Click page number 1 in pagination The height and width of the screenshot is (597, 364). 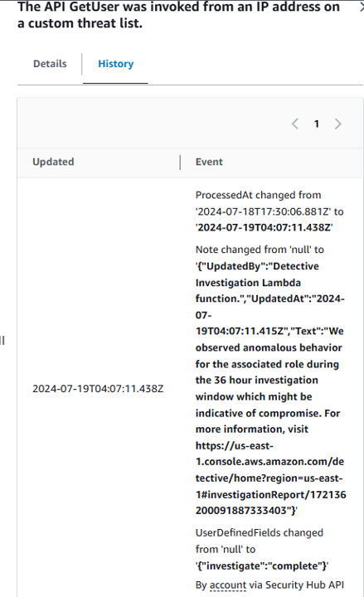(317, 124)
